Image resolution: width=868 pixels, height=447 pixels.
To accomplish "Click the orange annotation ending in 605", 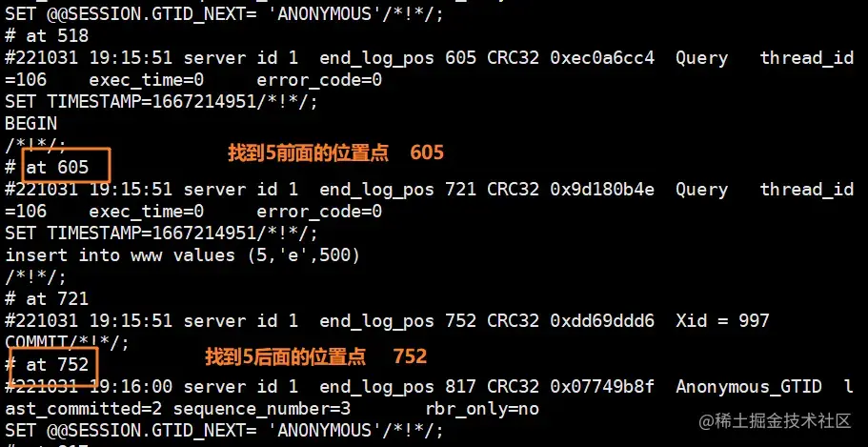I will [x=336, y=152].
